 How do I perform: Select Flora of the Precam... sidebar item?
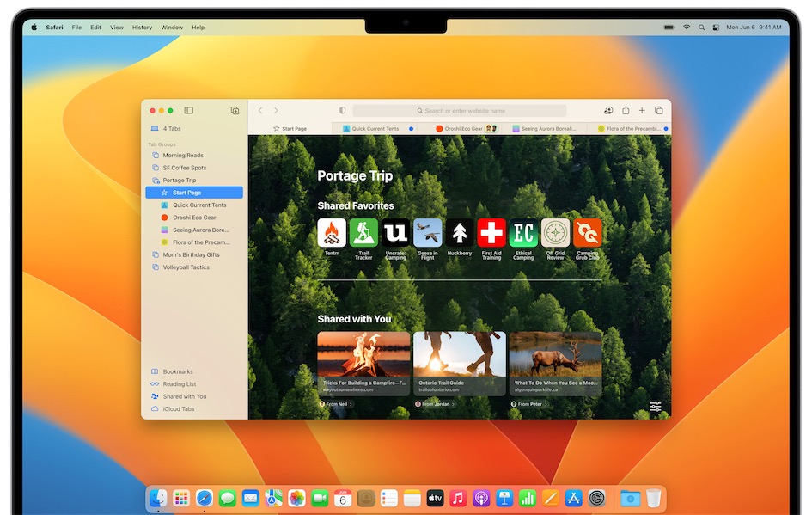click(194, 242)
